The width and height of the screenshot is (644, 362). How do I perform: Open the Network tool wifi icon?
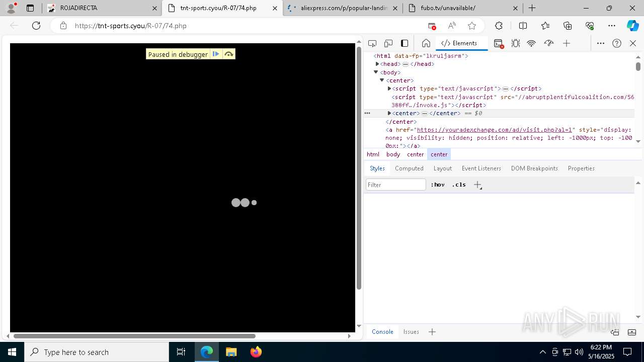pyautogui.click(x=531, y=43)
